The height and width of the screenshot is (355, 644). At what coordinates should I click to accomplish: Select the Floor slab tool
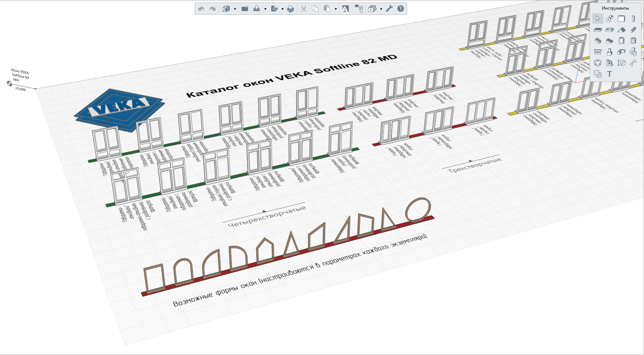[598, 30]
